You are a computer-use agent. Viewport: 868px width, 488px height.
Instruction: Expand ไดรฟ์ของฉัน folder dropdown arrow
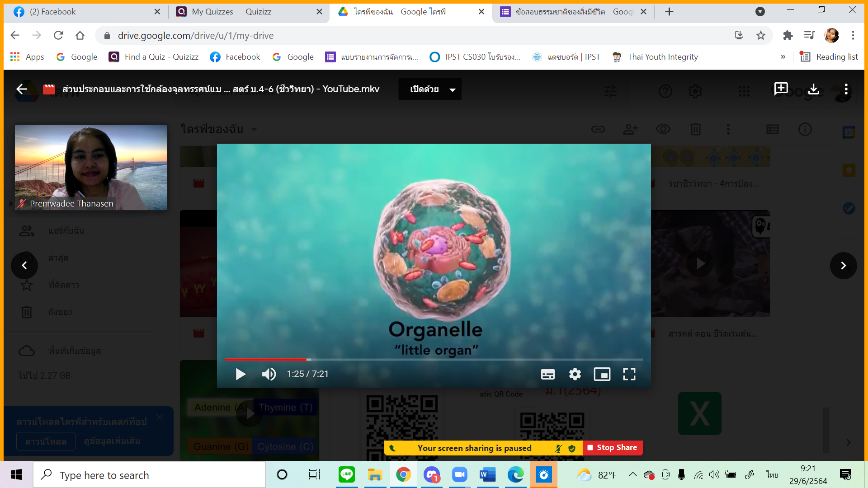point(254,130)
